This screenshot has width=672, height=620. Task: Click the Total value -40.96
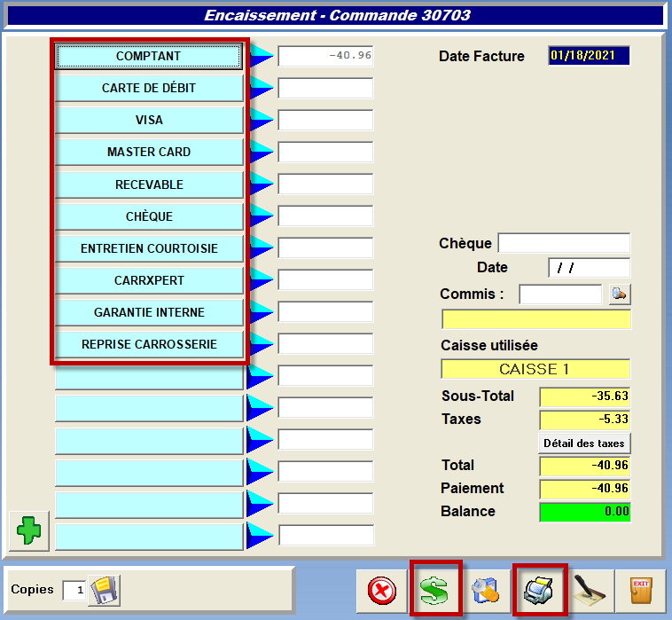click(585, 466)
